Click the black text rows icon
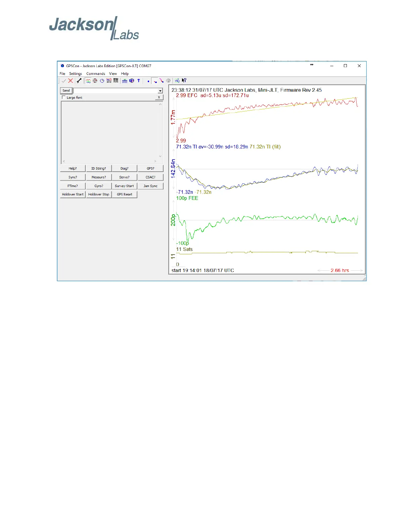The width and height of the screenshot is (411, 532). coord(116,81)
